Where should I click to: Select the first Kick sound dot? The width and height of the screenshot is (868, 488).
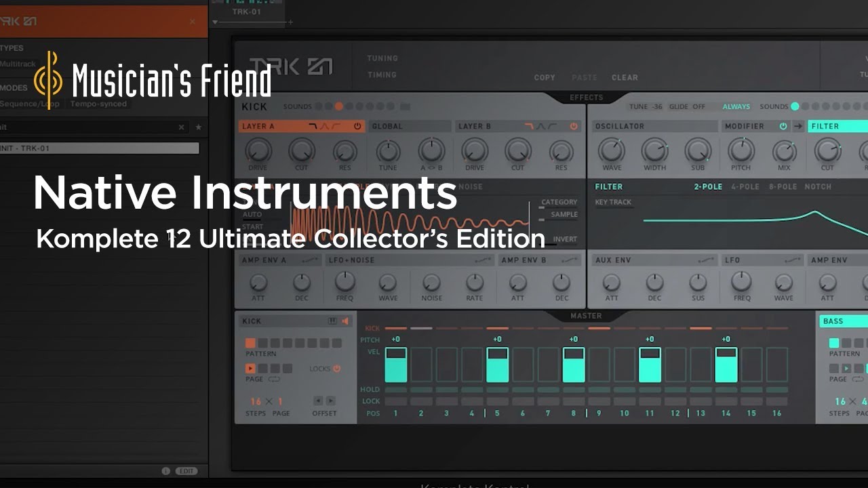[x=318, y=106]
